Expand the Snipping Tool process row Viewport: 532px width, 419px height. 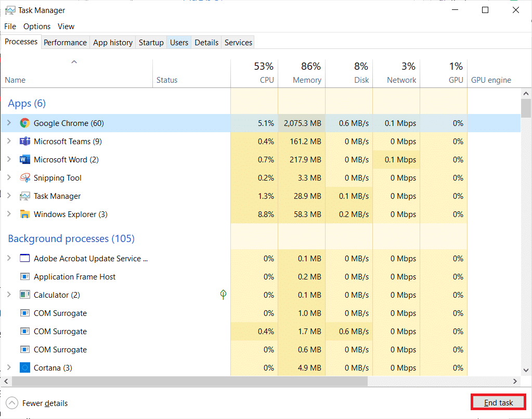point(9,177)
